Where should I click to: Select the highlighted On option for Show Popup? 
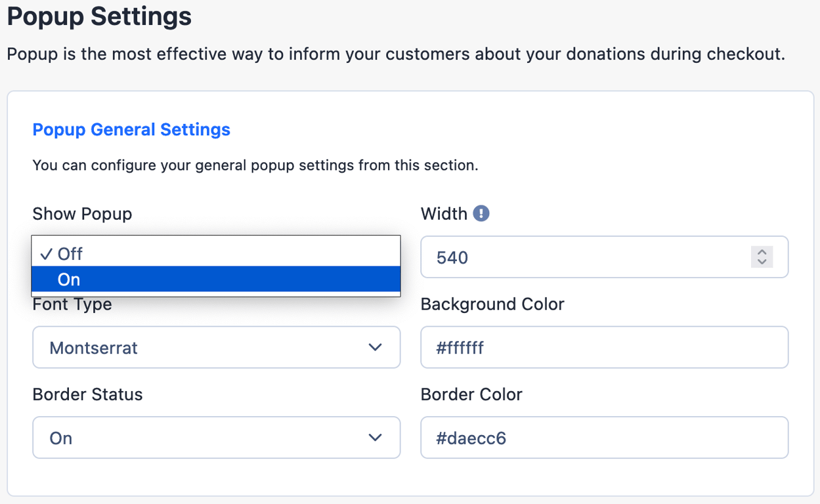[x=216, y=279]
